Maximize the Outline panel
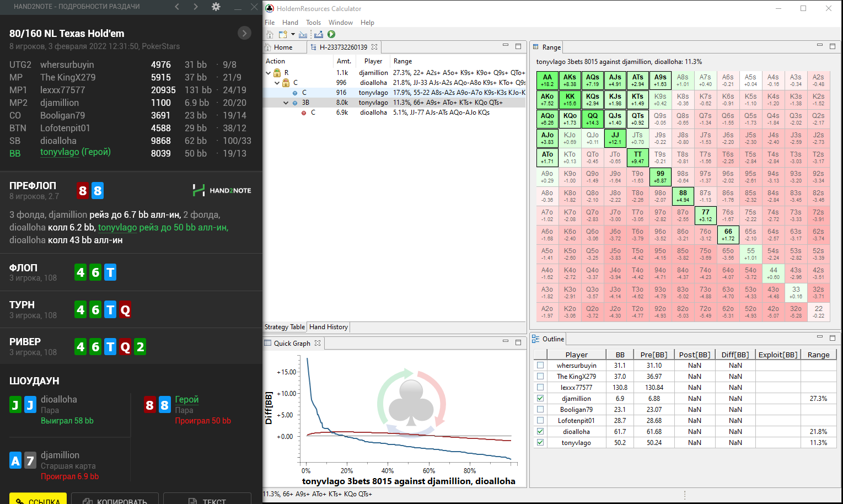843x504 pixels. click(833, 337)
